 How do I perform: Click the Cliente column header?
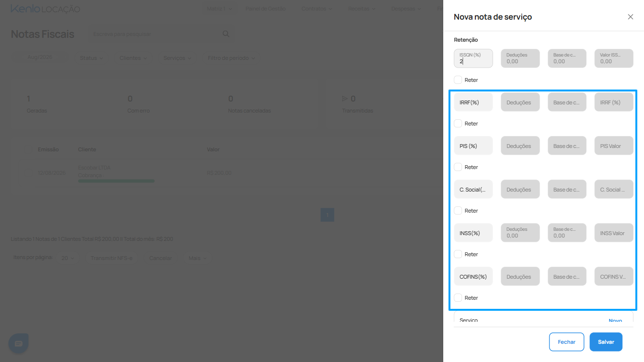pyautogui.click(x=87, y=149)
